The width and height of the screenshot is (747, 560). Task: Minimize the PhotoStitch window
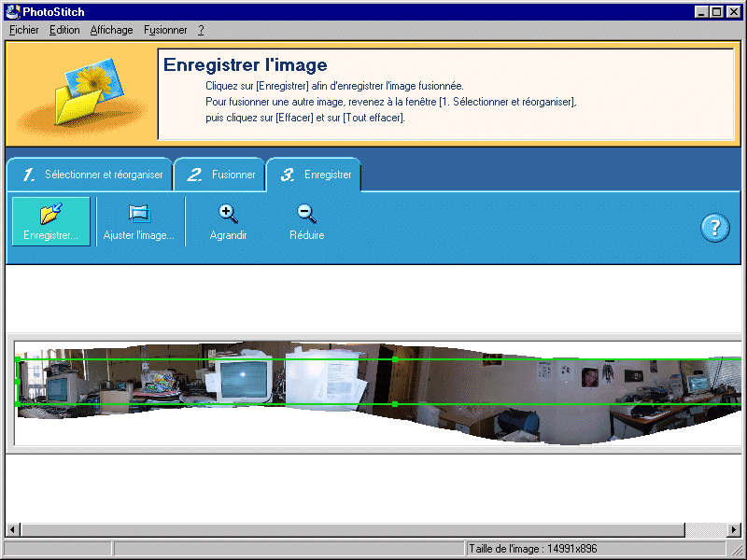(x=701, y=11)
